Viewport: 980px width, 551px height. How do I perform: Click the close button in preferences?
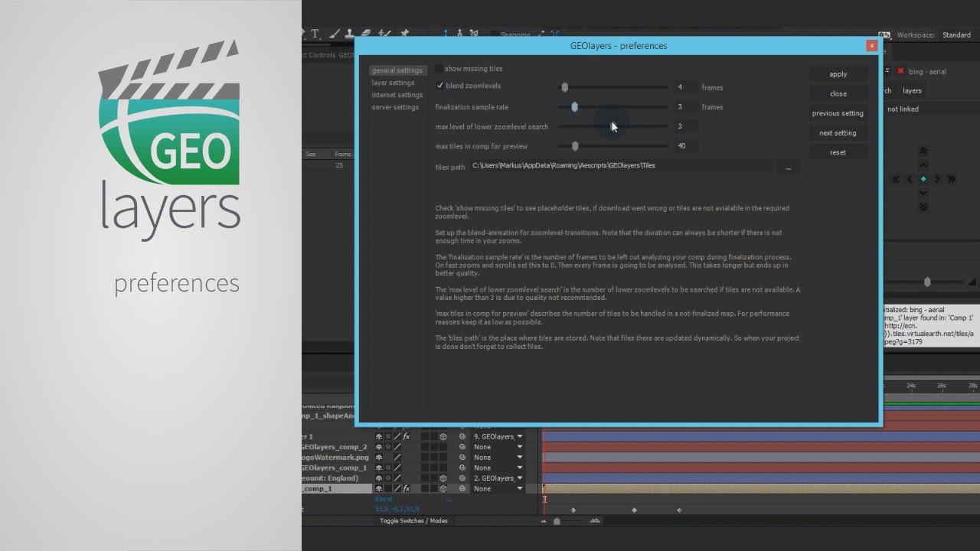838,93
